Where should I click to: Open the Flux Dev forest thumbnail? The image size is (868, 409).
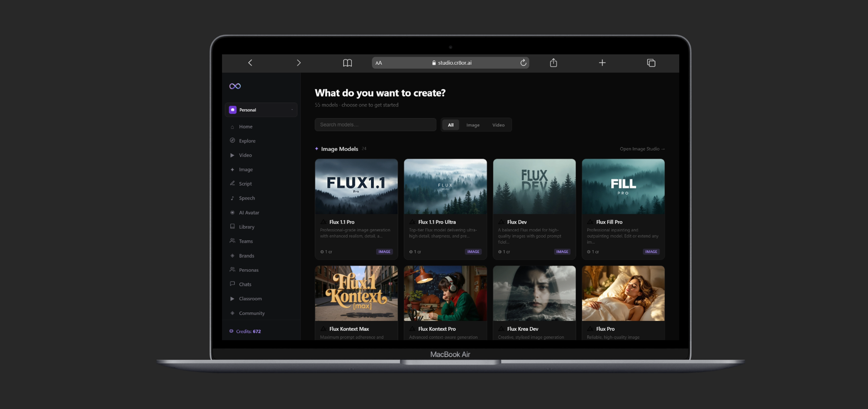point(534,187)
